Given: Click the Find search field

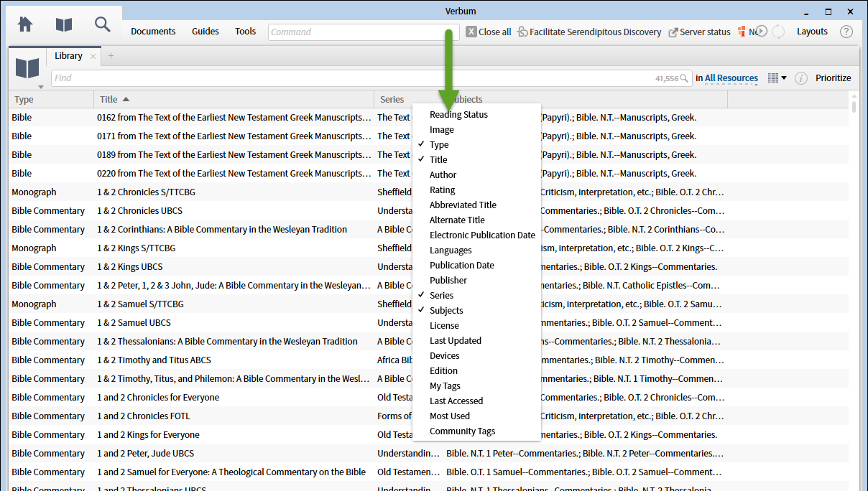Looking at the screenshot, I should [x=371, y=78].
